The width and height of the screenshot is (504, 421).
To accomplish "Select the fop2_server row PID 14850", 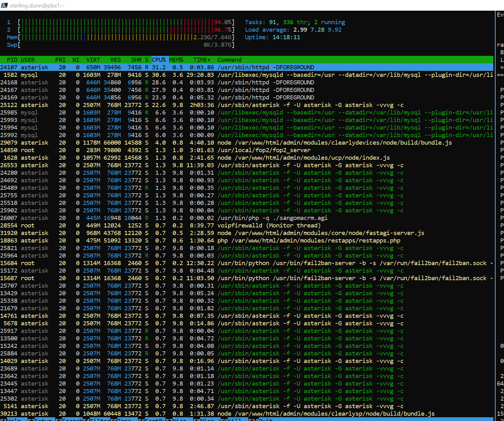I will 247,150.
